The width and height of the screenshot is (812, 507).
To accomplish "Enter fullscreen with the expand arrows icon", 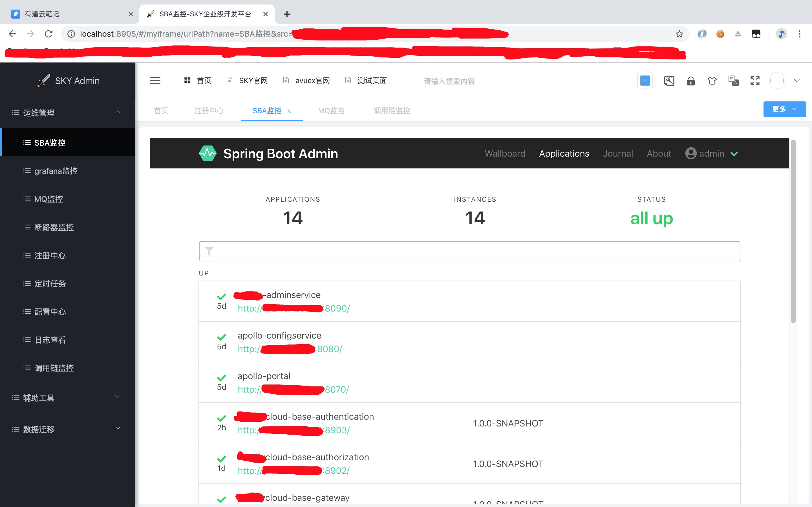I will (754, 81).
